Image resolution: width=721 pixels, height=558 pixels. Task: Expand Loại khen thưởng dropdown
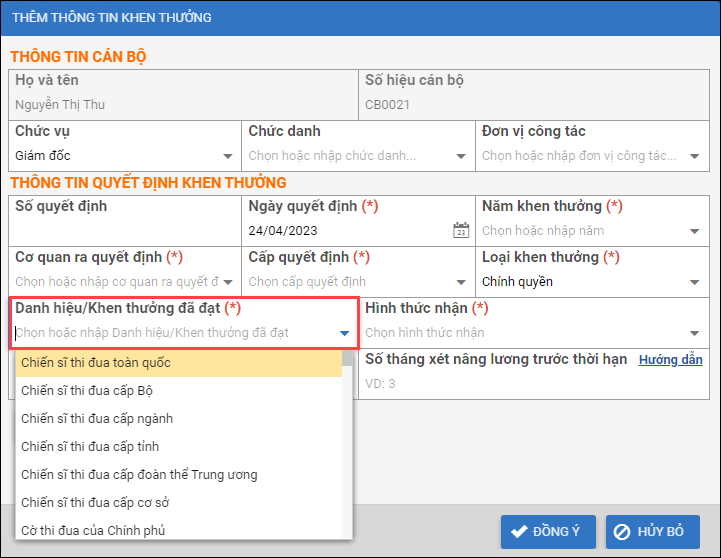tap(694, 282)
